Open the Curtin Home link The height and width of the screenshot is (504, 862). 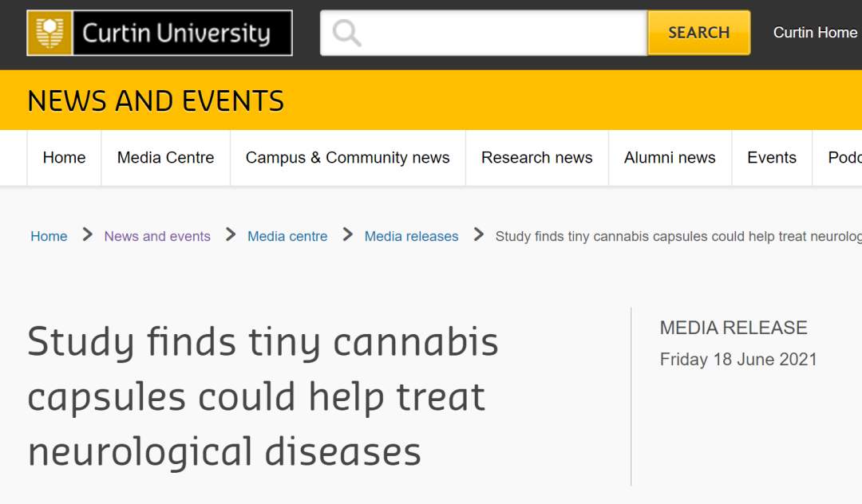click(x=815, y=33)
